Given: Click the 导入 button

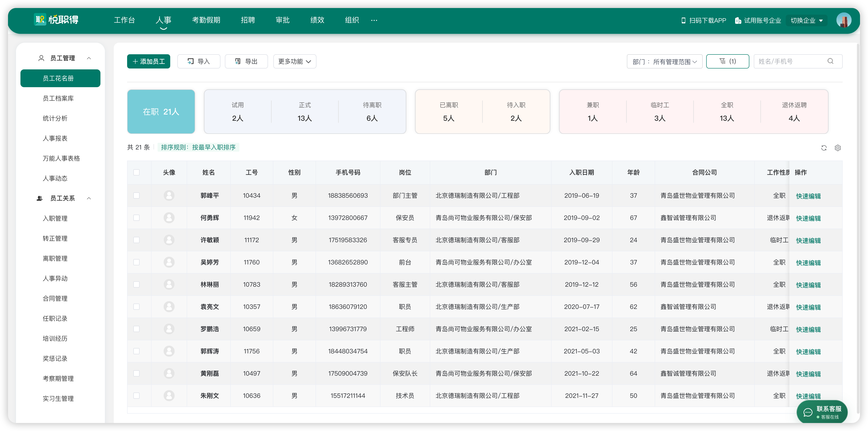Looking at the screenshot, I should pyautogui.click(x=198, y=61).
